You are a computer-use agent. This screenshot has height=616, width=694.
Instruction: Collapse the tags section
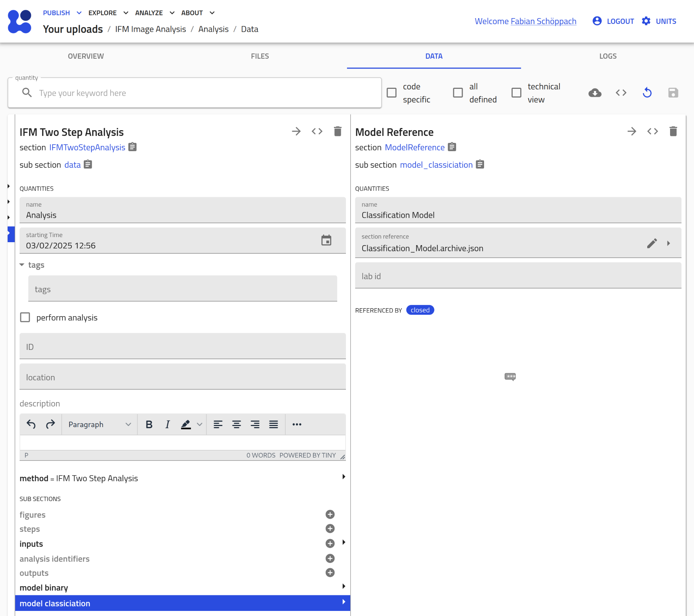coord(22,265)
